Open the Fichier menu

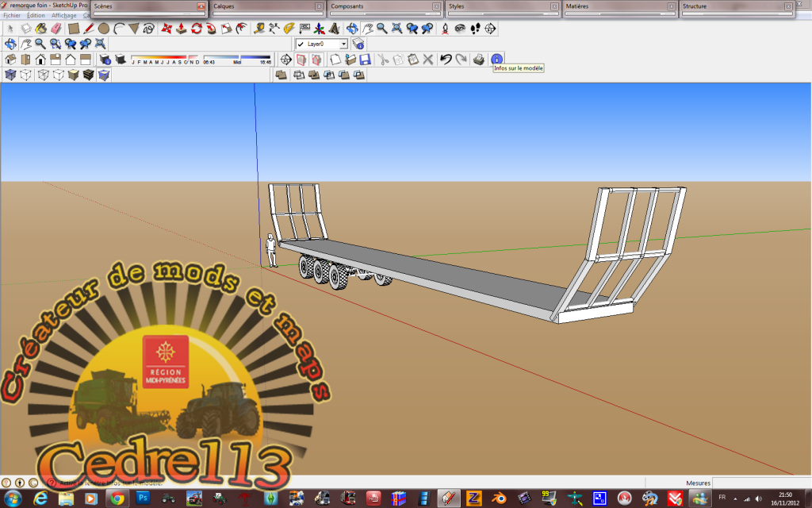[12, 16]
